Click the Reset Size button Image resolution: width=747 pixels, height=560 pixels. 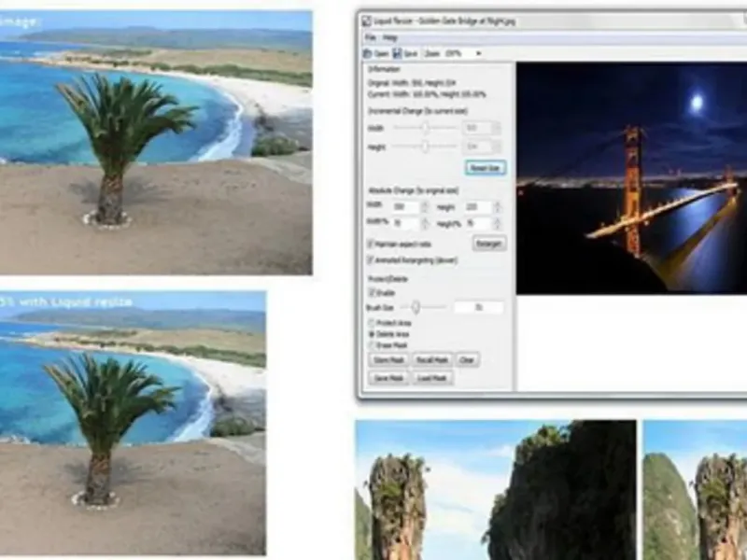pos(485,168)
